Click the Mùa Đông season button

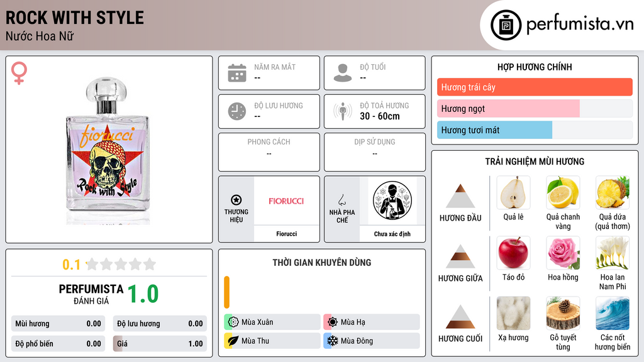tap(372, 341)
